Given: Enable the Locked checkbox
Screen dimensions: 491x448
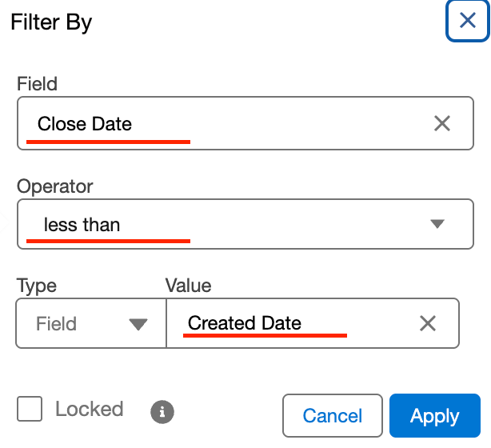Looking at the screenshot, I should pyautogui.click(x=30, y=410).
